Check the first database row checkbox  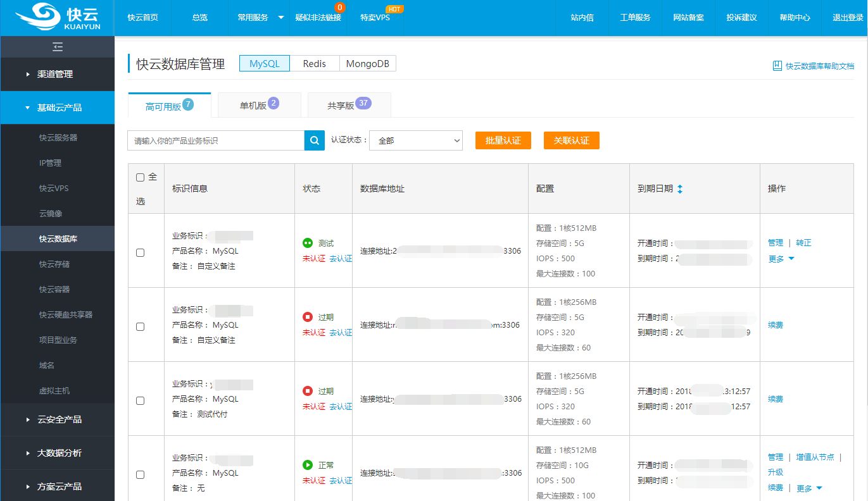click(x=140, y=252)
